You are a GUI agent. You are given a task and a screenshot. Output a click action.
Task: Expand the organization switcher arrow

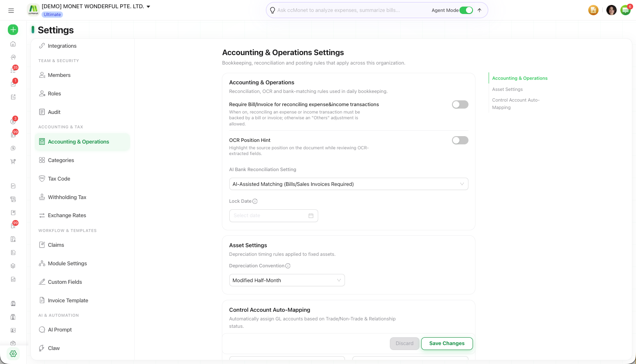pos(149,7)
